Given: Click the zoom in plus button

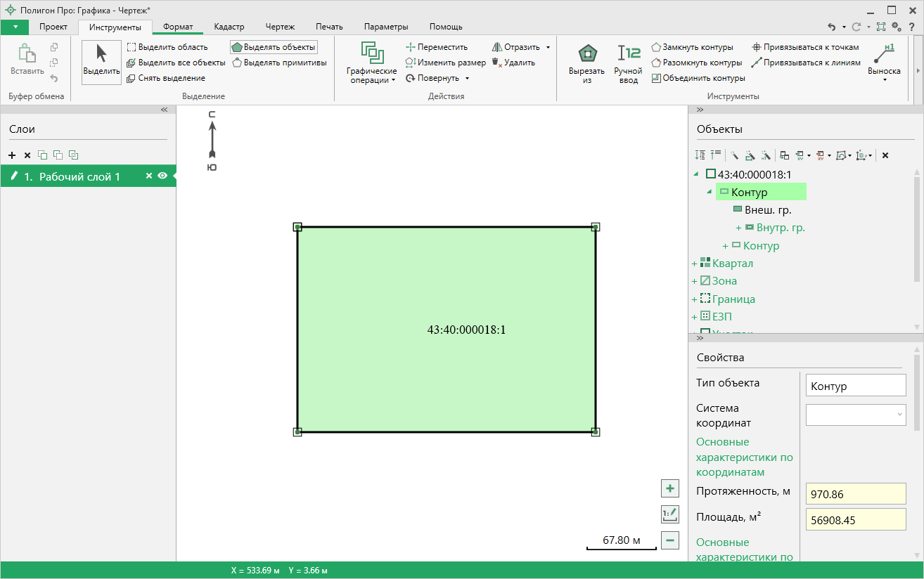Looking at the screenshot, I should [670, 488].
